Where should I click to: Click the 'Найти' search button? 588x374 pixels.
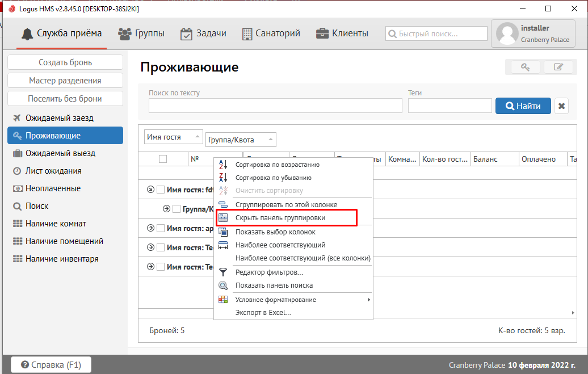click(522, 106)
